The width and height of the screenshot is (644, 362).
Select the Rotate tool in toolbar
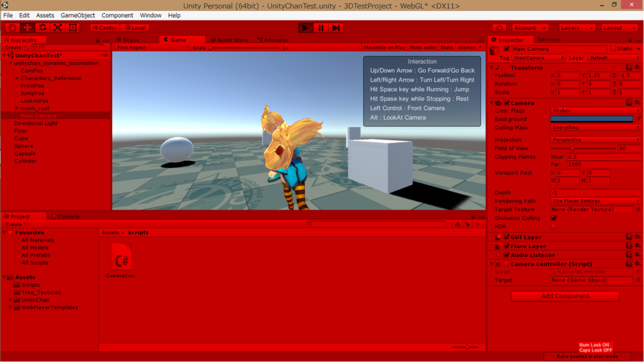[43, 28]
